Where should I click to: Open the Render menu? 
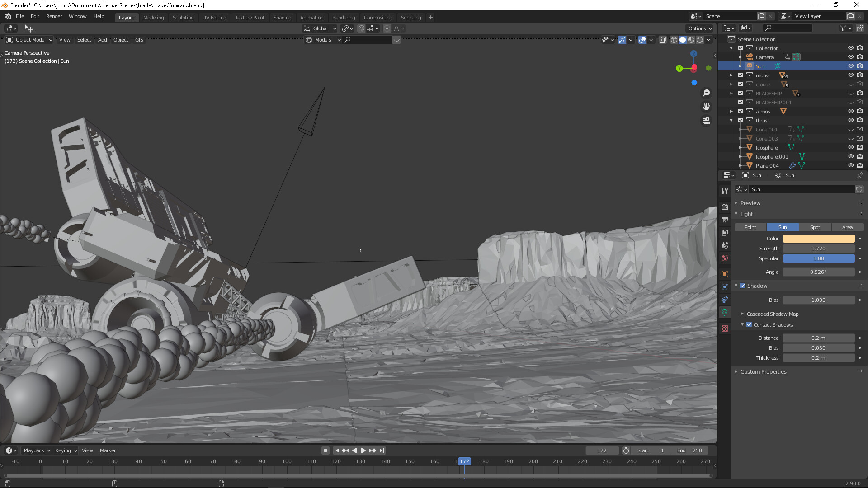tap(54, 16)
